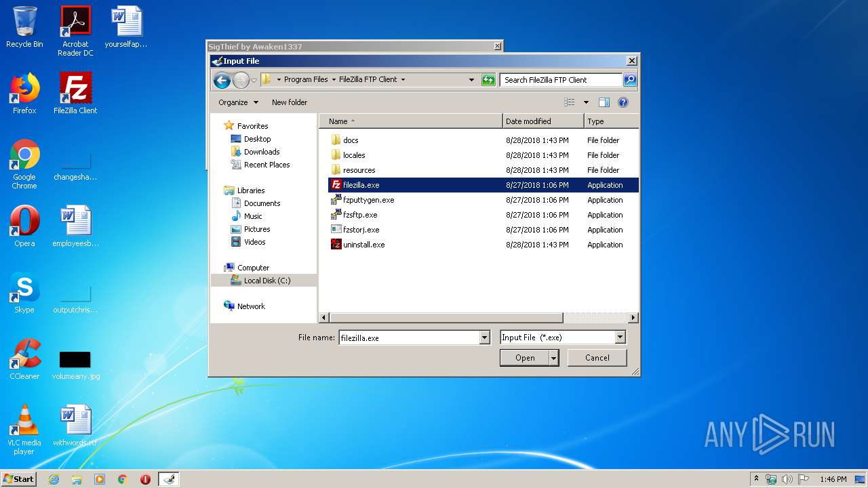Open Windows Media Player from the taskbar
The width and height of the screenshot is (868, 488).
[100, 479]
